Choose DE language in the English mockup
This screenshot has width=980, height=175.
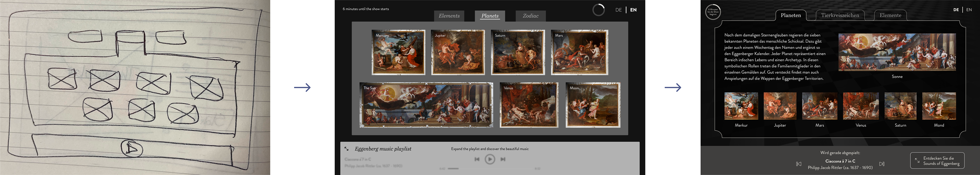[619, 10]
